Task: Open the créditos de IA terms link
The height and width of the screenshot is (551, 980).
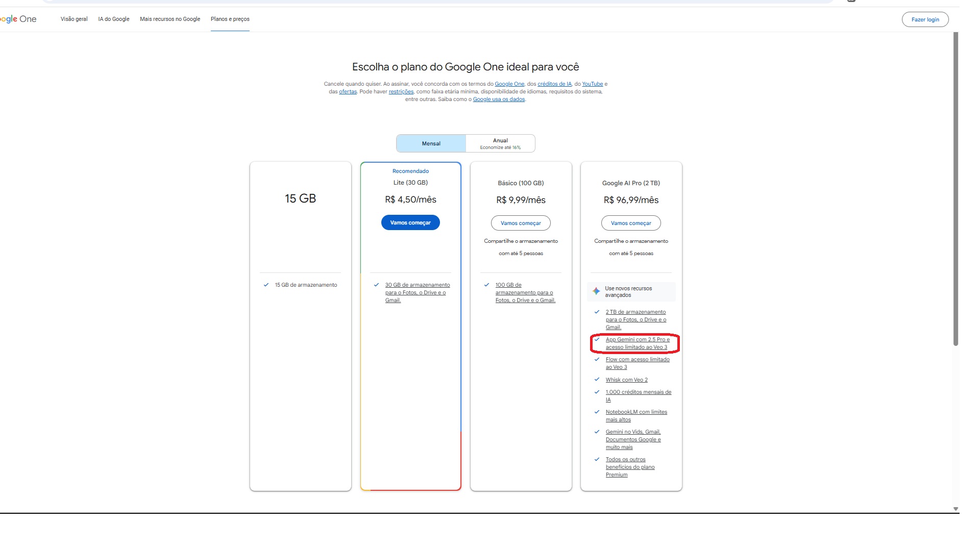Action: 554,84
